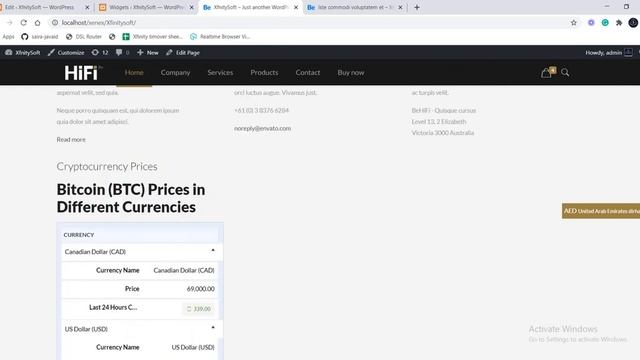Open the Contact menu item

308,73
